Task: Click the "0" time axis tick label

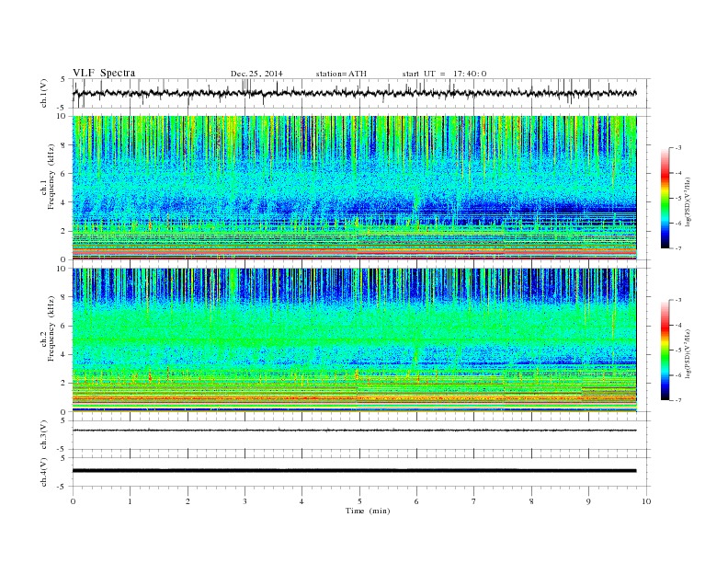Action: (73, 501)
